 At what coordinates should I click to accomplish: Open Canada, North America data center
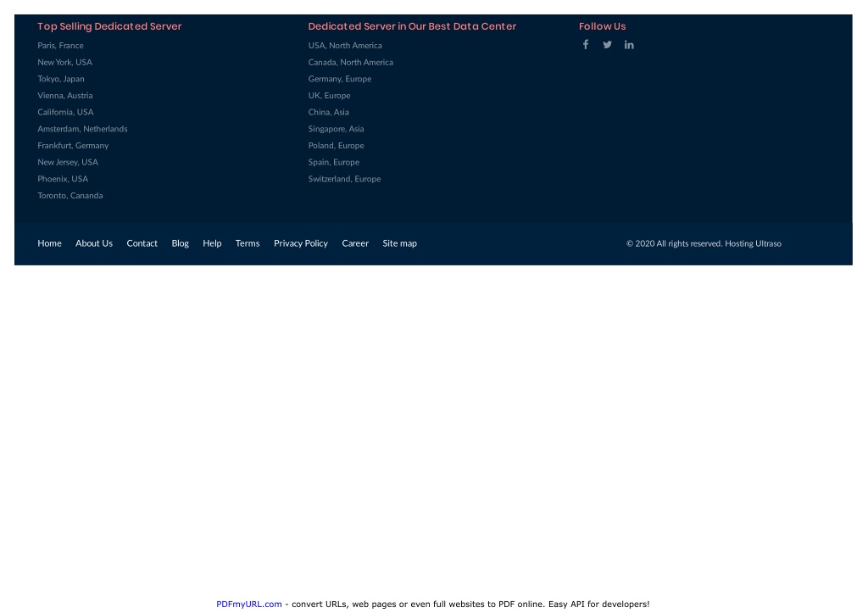click(350, 62)
